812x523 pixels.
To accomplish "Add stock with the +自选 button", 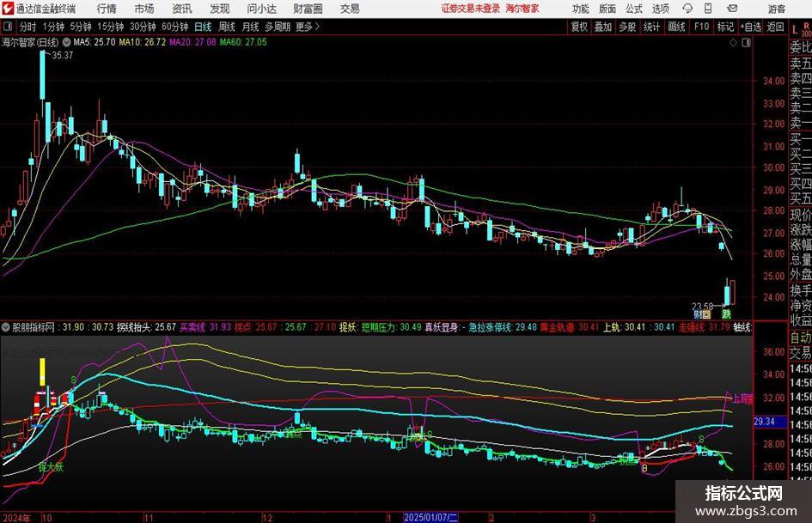I will click(x=751, y=27).
